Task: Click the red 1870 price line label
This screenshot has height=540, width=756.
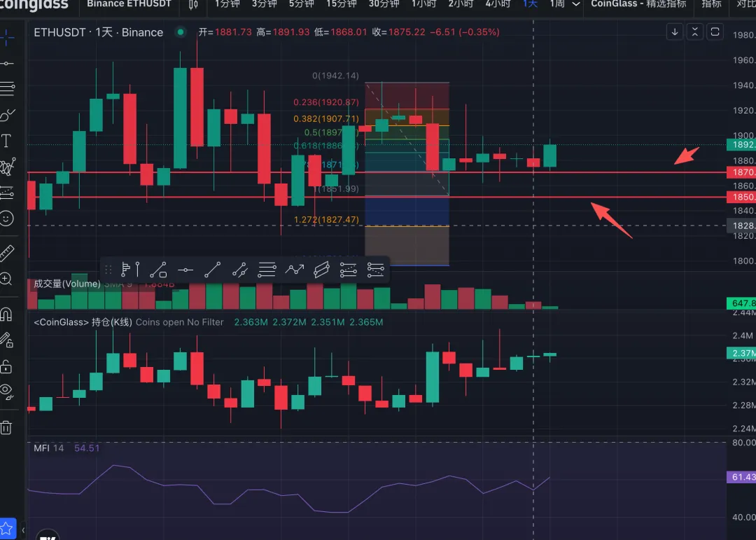Action: point(741,172)
